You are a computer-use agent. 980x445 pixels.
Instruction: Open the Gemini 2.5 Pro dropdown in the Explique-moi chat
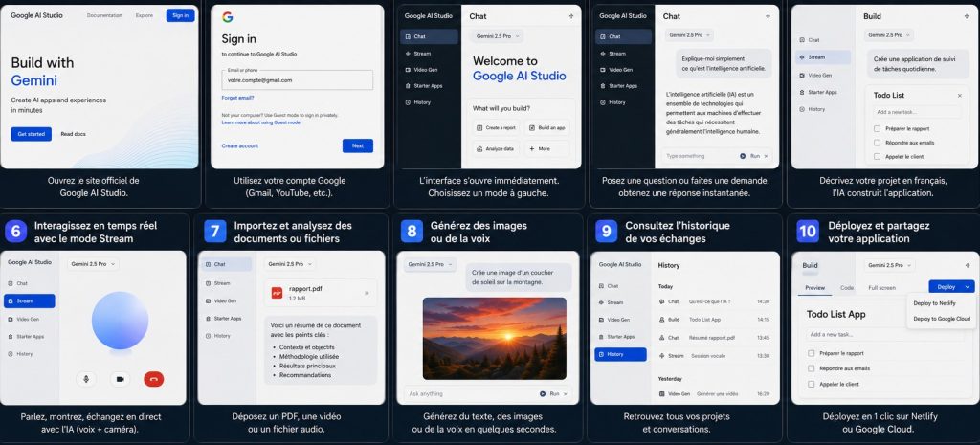(689, 35)
